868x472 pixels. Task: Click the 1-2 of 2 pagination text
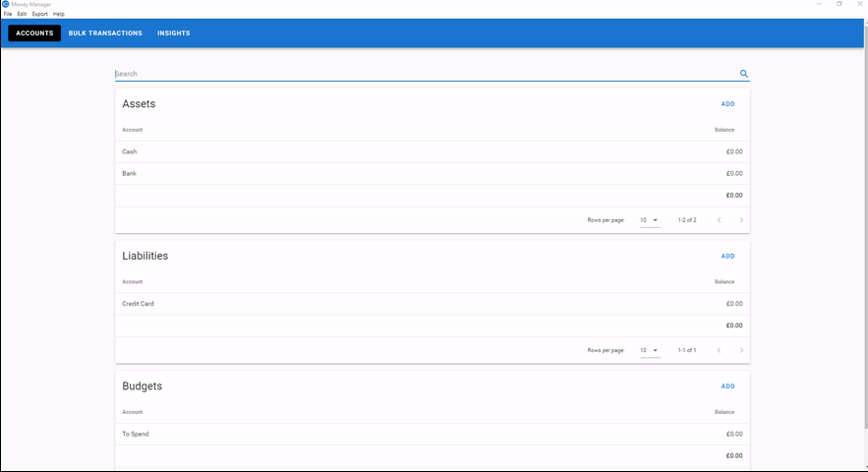coord(687,220)
